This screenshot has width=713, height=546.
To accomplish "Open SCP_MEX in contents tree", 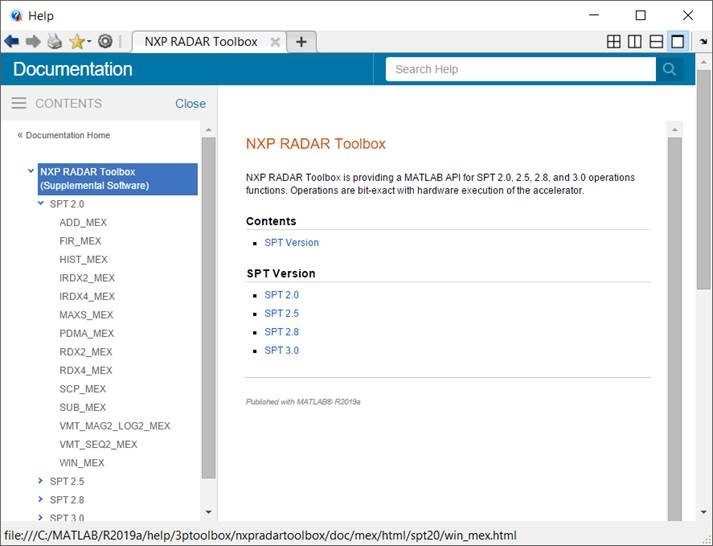I will (82, 389).
